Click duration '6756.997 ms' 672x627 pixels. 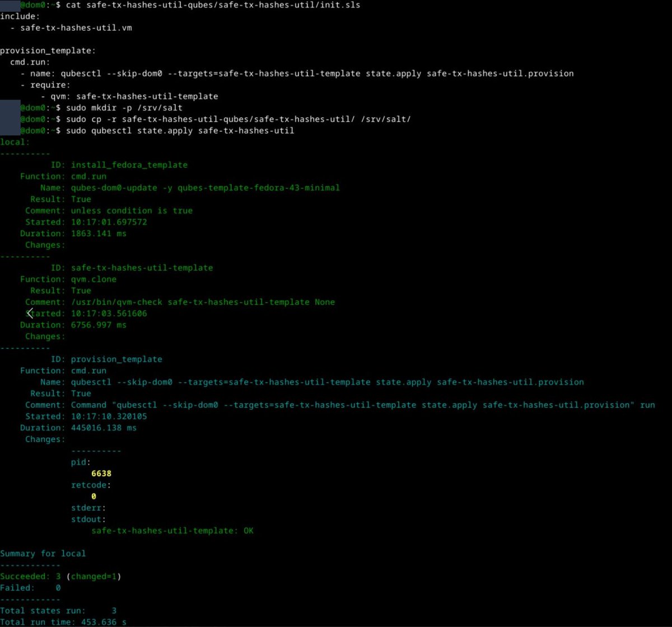click(x=99, y=325)
